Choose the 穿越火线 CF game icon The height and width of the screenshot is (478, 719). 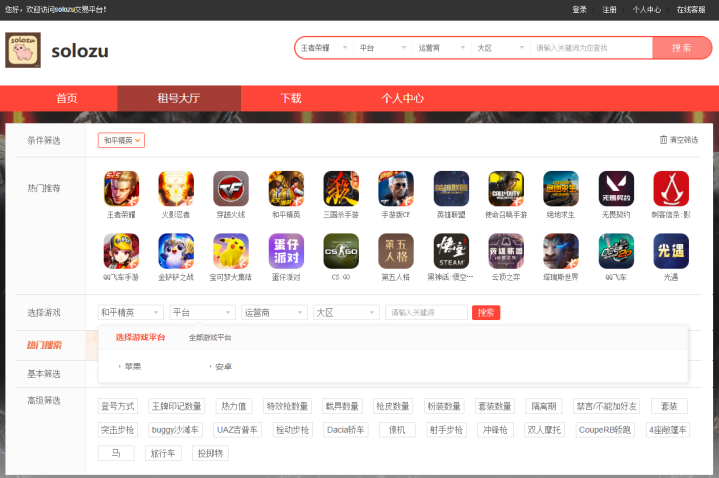point(231,189)
